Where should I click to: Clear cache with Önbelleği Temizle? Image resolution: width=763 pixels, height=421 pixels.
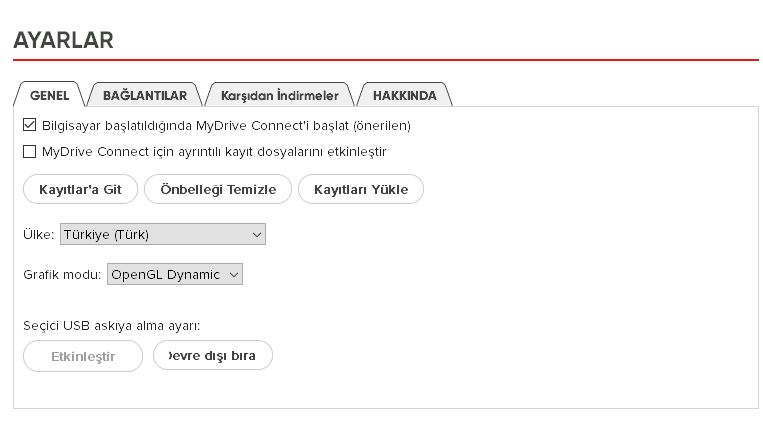[218, 189]
